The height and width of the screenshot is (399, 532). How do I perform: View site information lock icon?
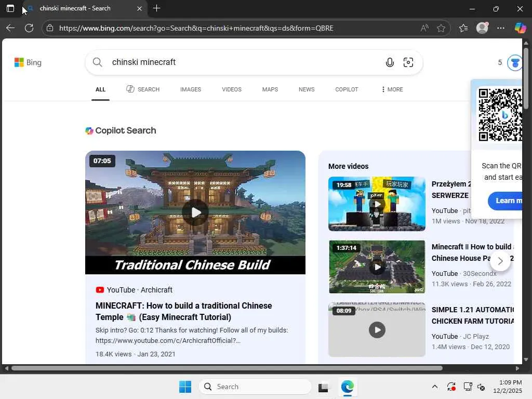coord(50,28)
